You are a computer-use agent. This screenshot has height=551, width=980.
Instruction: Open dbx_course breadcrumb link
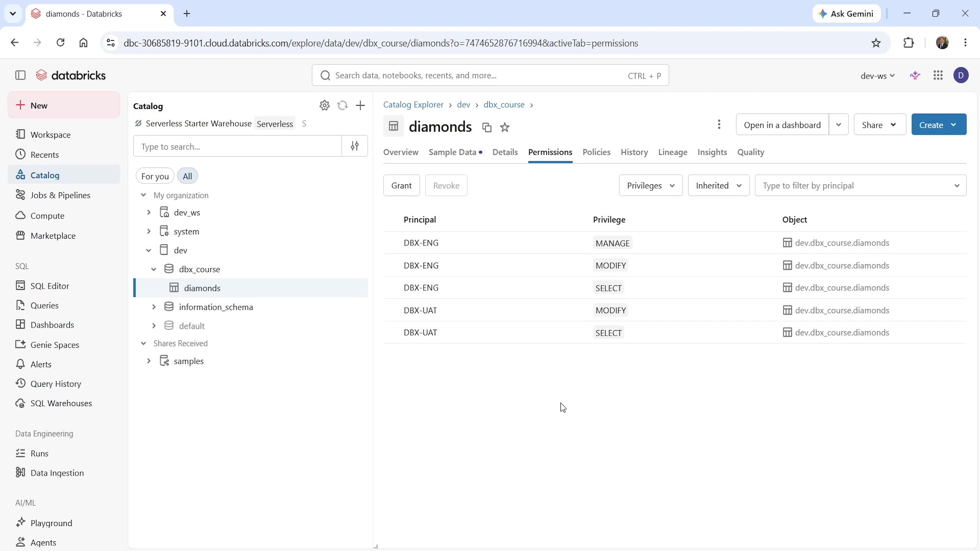[504, 105]
